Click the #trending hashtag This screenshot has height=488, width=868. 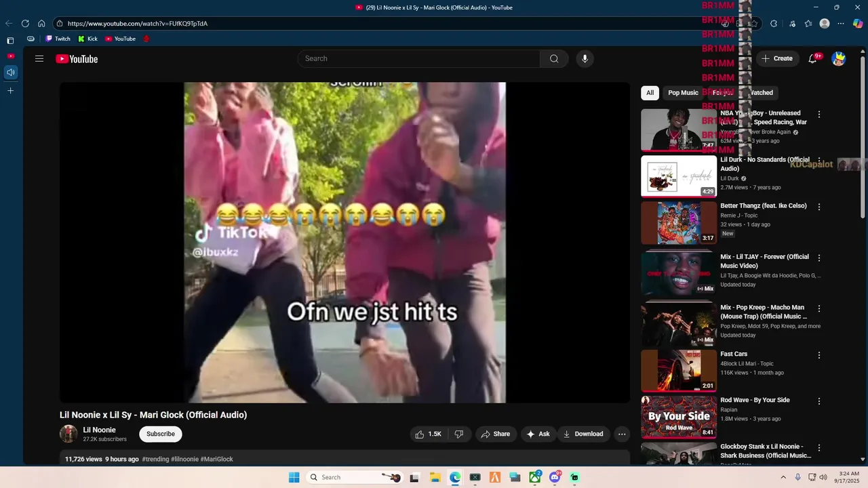(x=155, y=459)
